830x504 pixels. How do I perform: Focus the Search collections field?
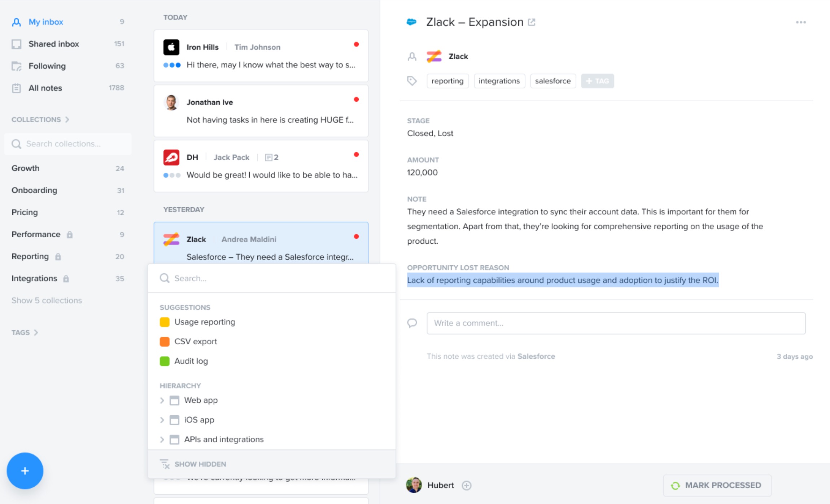coord(68,144)
